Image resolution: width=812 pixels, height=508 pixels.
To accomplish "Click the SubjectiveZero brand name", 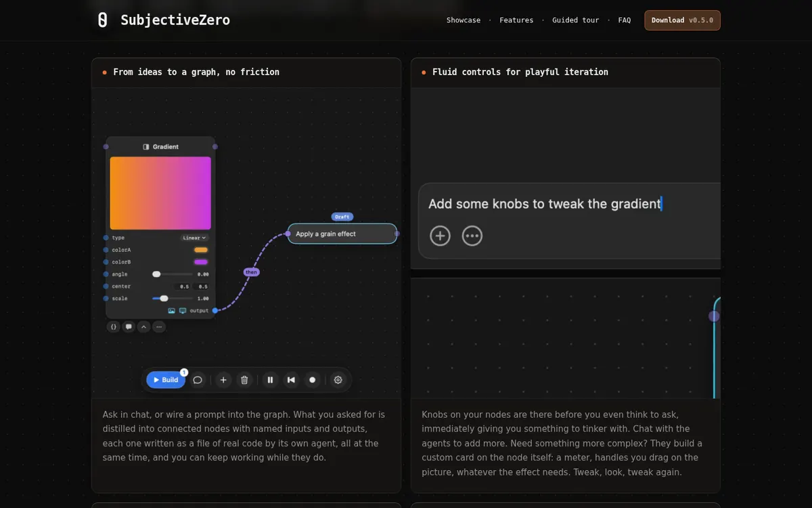I will tap(175, 20).
